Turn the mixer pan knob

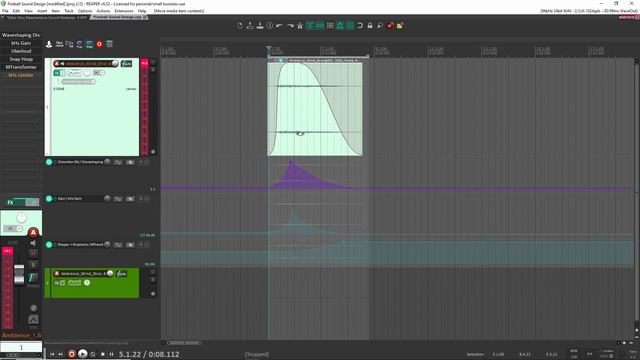[x=21, y=218]
